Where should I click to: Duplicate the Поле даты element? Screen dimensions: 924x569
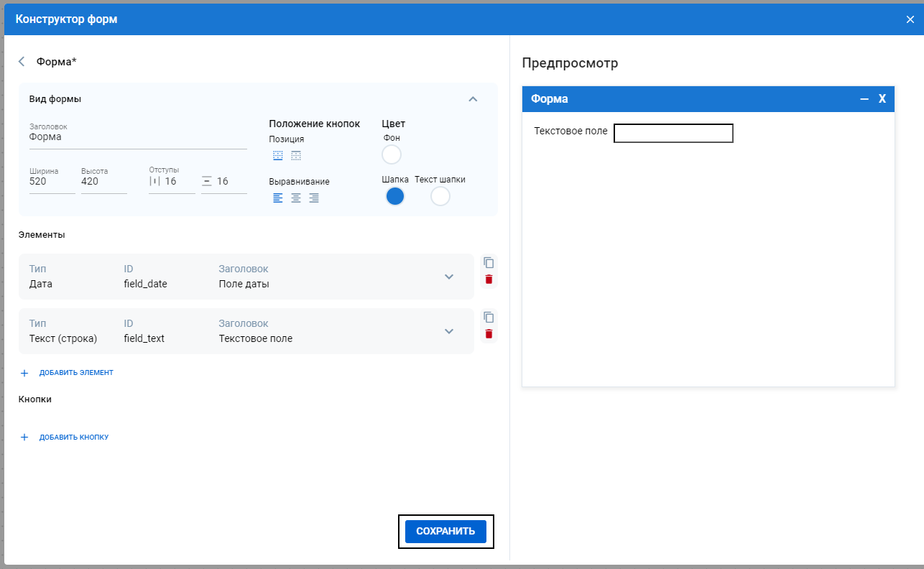coord(489,263)
